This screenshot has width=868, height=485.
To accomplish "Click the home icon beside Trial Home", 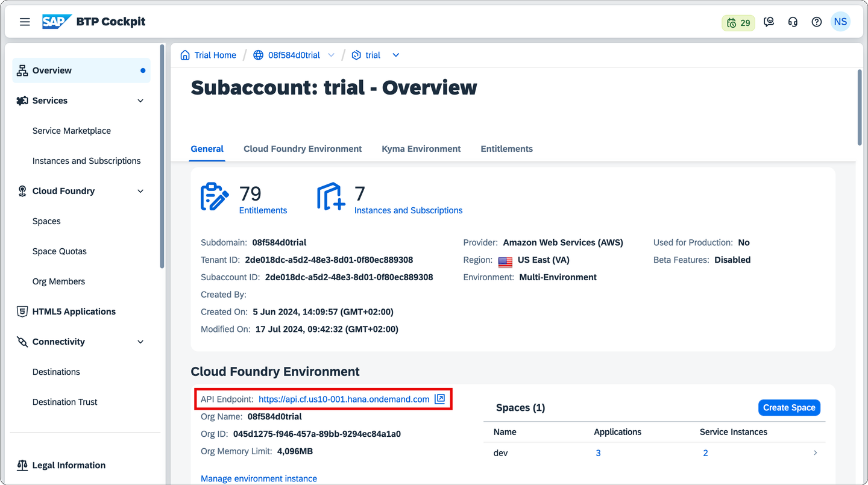I will click(185, 55).
